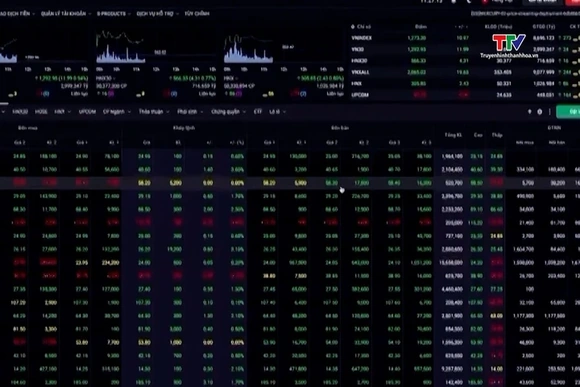Select the ETF tab

coord(258,112)
